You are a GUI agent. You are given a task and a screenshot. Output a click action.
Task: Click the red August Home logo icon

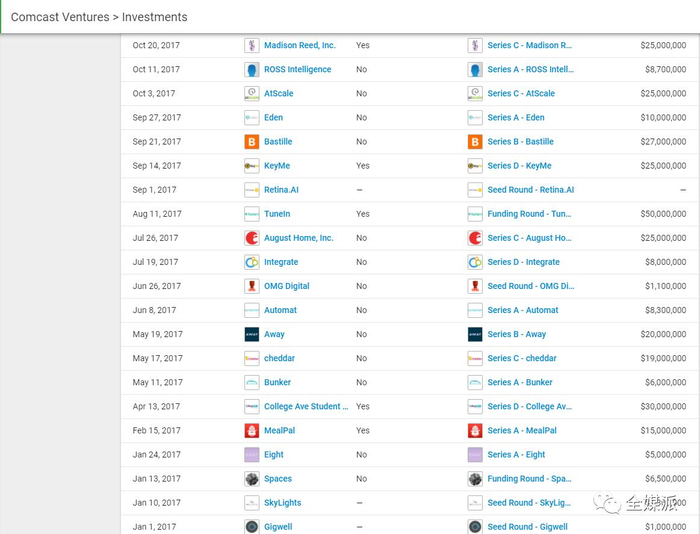point(252,238)
